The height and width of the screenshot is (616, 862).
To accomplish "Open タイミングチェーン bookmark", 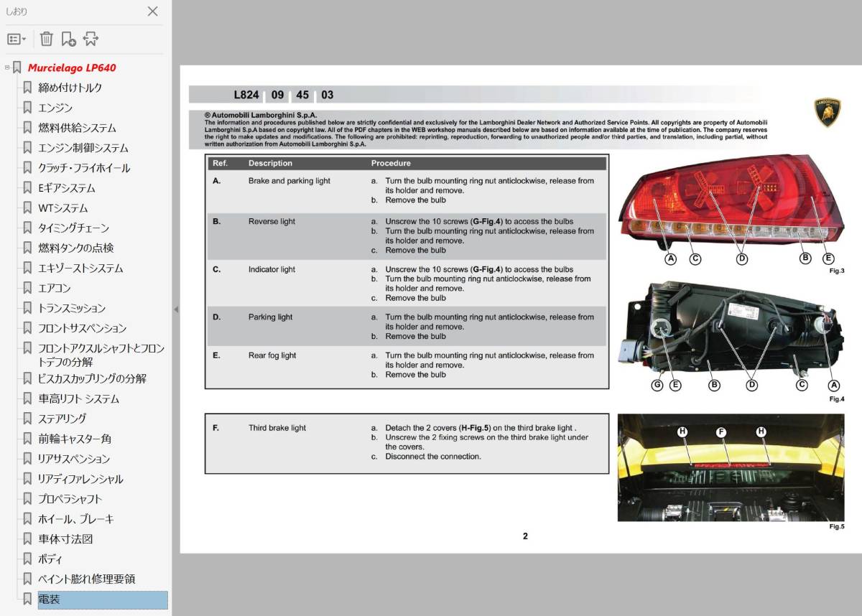I will (x=74, y=228).
